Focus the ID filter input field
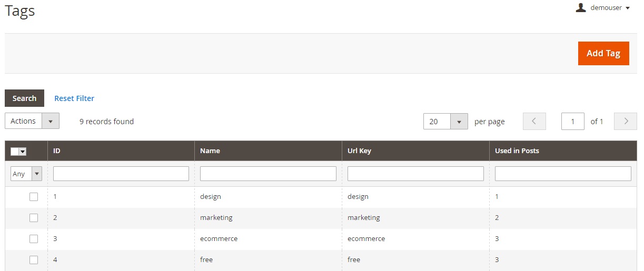Viewport: 644px width, 271px height. pos(121,174)
